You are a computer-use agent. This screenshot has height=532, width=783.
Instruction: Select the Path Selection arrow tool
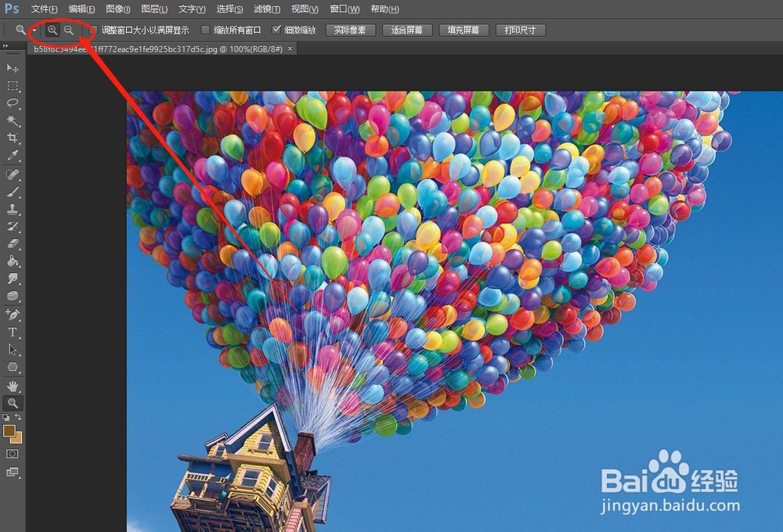(13, 350)
